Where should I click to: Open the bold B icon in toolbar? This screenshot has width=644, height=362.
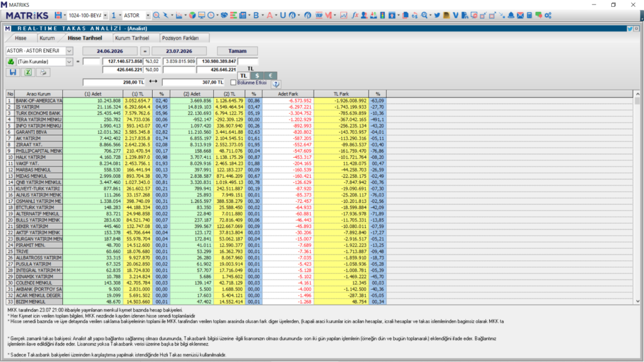click(256, 15)
